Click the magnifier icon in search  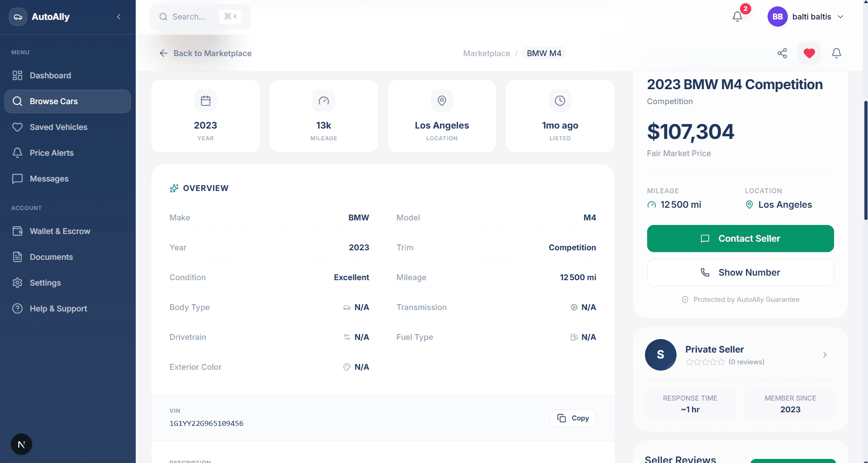click(x=163, y=17)
